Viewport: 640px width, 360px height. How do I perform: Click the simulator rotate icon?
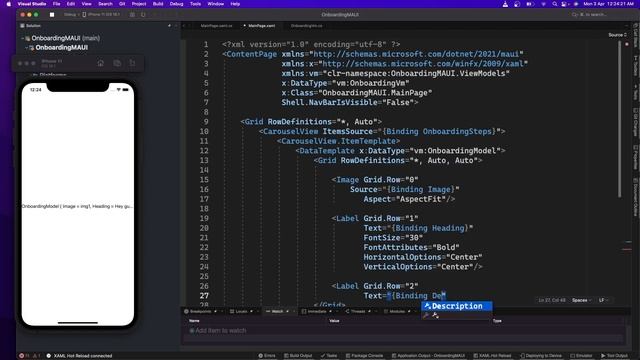(x=132, y=63)
